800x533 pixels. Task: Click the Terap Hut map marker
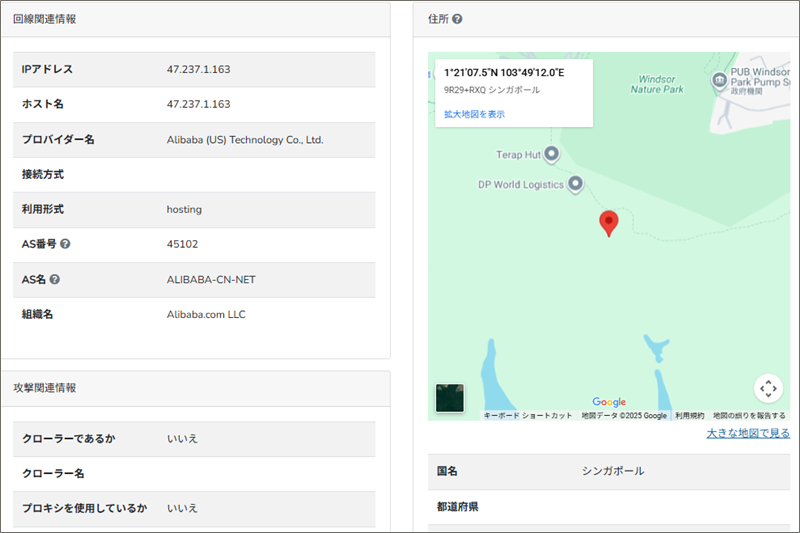pos(550,155)
